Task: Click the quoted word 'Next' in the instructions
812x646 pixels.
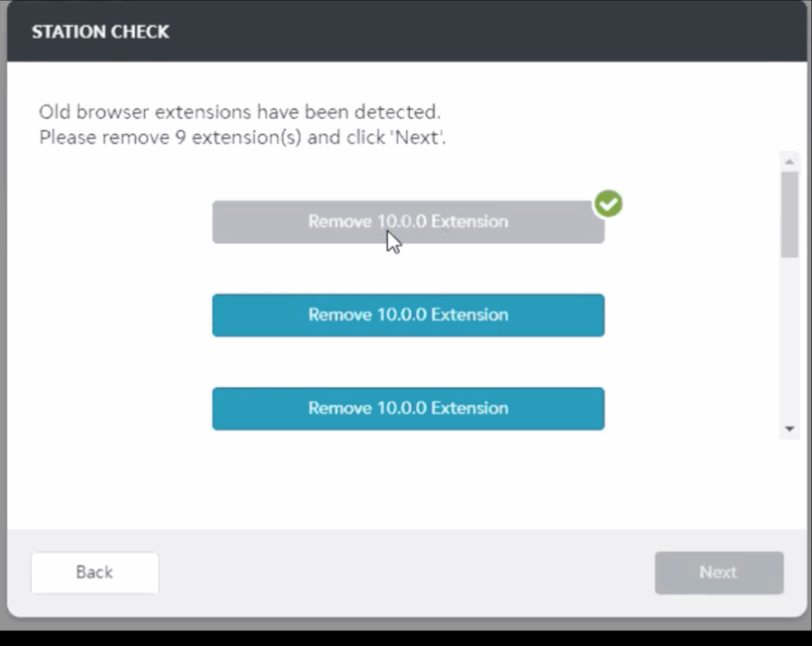Action: point(417,138)
